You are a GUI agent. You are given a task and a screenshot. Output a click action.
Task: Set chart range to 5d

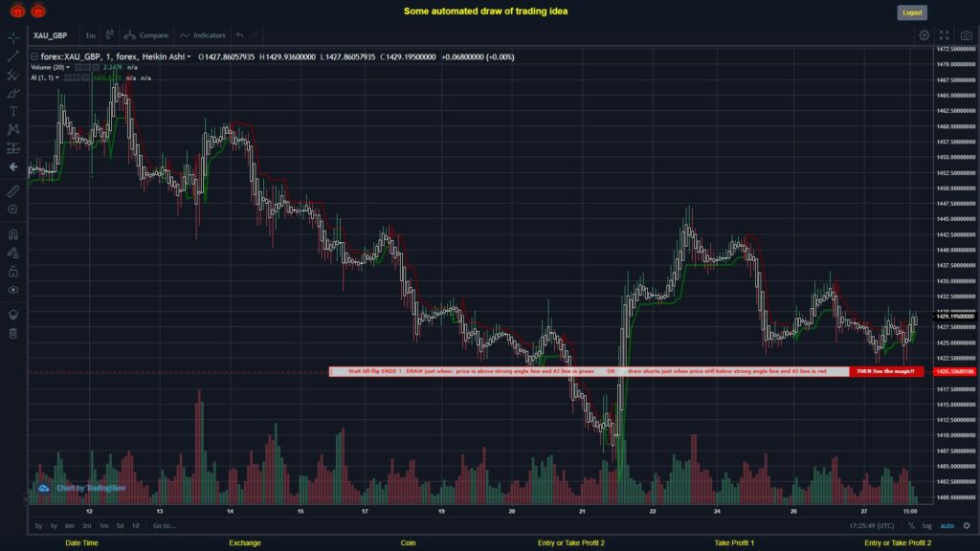(120, 526)
